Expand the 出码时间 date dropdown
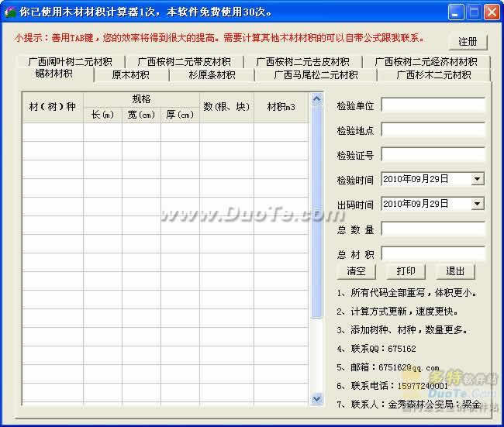Image resolution: width=504 pixels, height=427 pixels. pyautogui.click(x=478, y=204)
